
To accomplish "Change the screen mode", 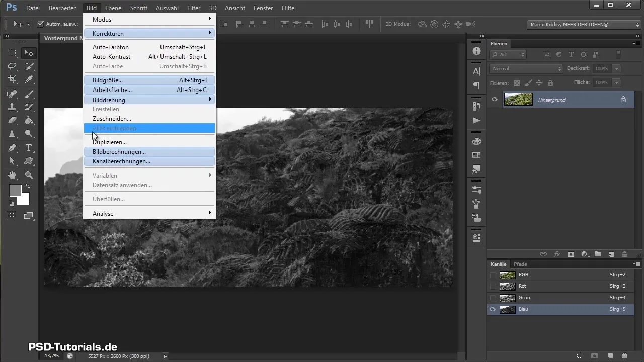I will pyautogui.click(x=29, y=215).
